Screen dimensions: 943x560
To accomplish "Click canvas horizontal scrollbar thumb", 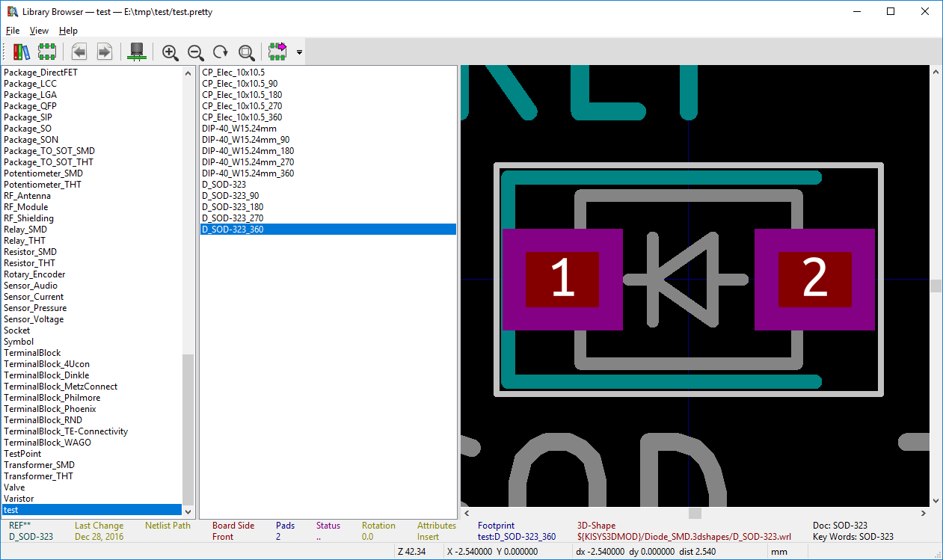I will coord(695,513).
